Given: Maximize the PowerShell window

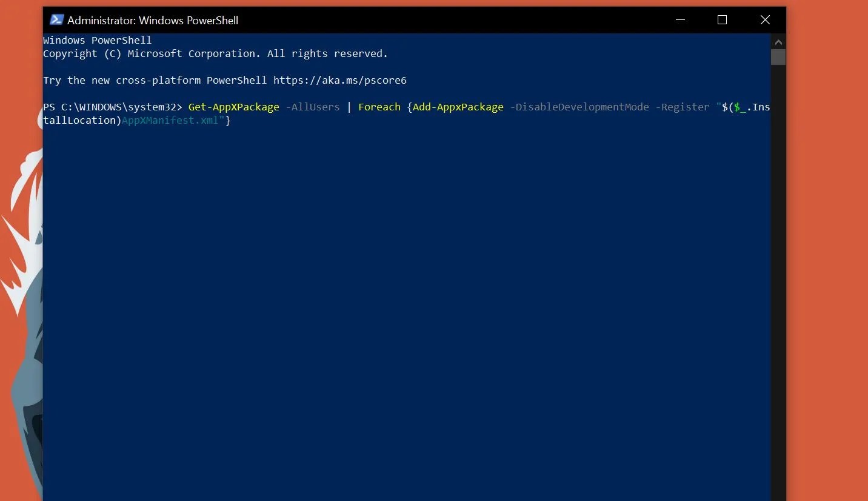Looking at the screenshot, I should click(x=722, y=20).
